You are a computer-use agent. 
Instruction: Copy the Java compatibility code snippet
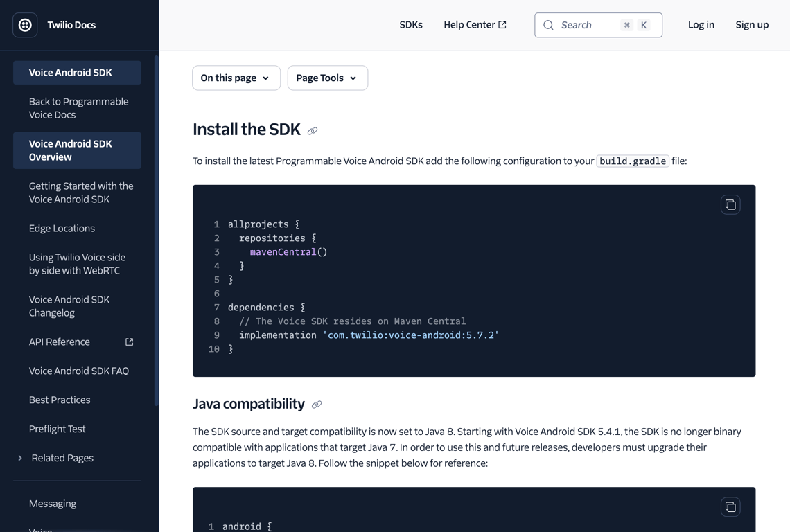730,506
